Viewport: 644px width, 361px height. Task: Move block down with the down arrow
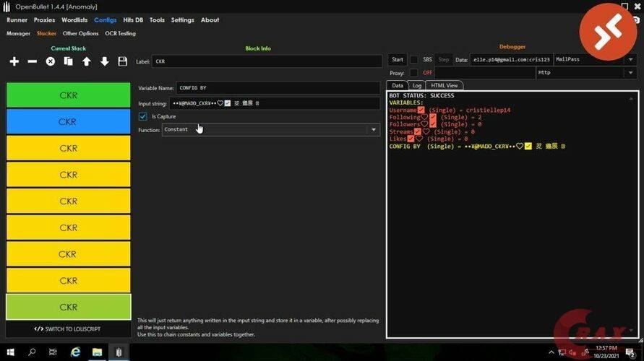(104, 61)
